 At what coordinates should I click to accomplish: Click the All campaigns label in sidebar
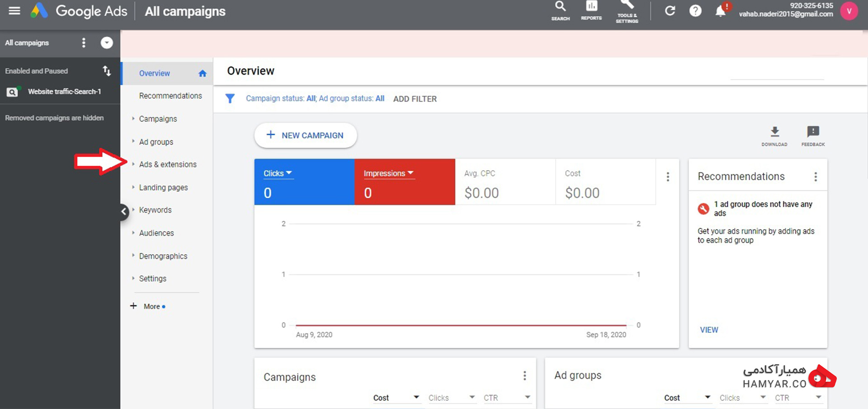[x=27, y=43]
